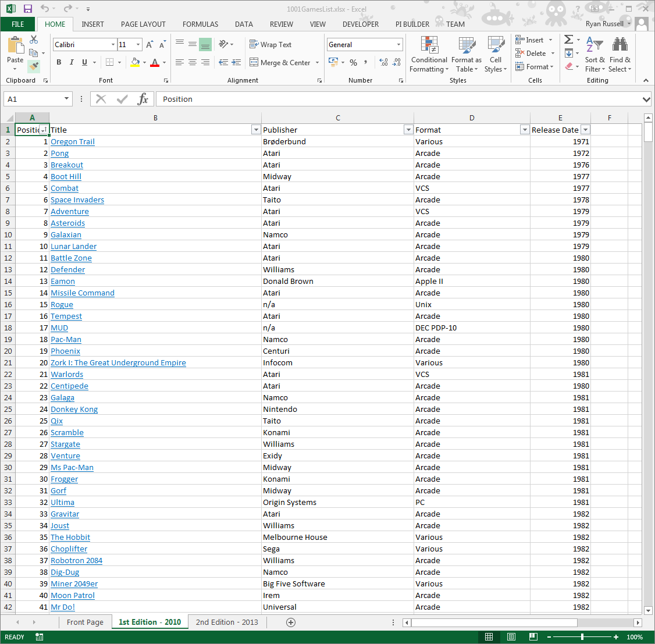Align text left horizontally

click(180, 62)
